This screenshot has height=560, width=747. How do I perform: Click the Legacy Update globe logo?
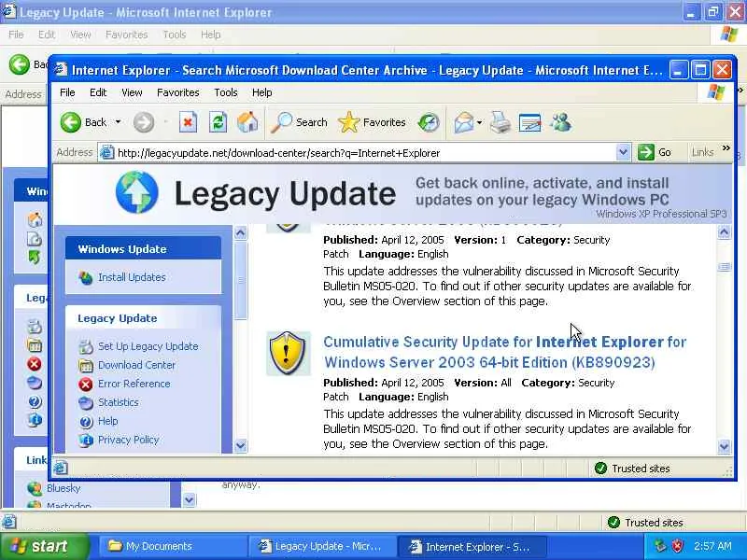tap(137, 192)
